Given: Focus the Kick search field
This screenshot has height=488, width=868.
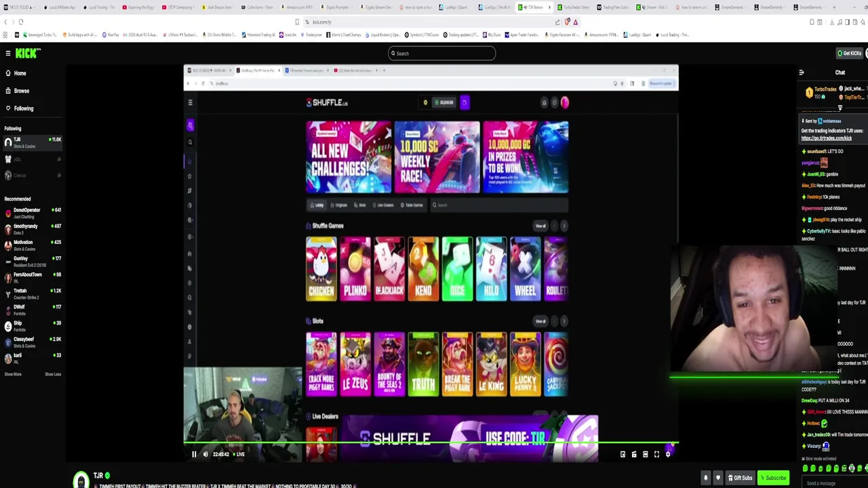Looking at the screenshot, I should [x=441, y=54].
